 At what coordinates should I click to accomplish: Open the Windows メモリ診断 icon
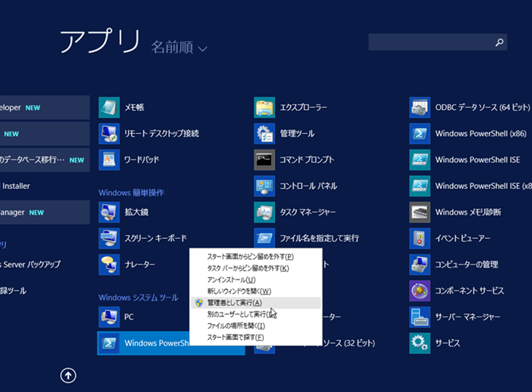click(420, 212)
